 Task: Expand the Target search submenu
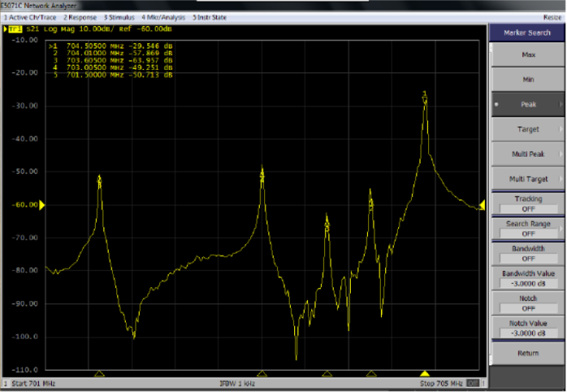pos(528,129)
